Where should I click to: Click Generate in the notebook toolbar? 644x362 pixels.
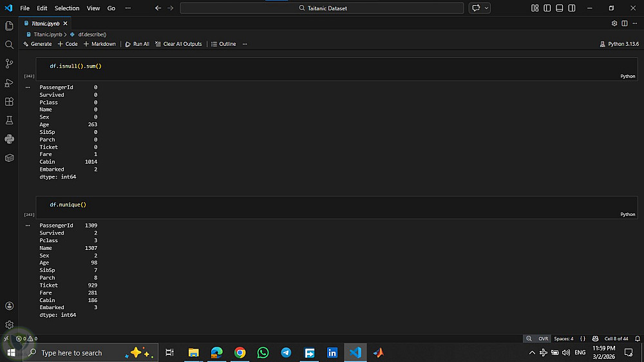38,44
